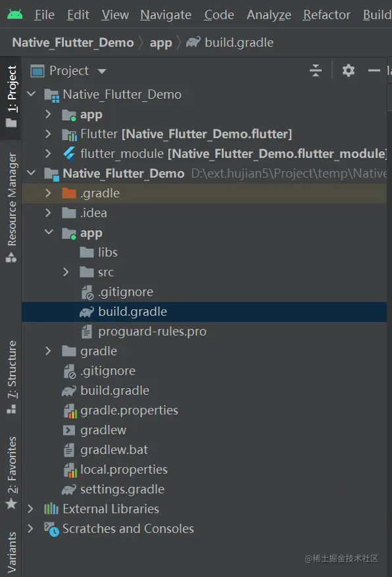Click the Scratches and Consoles clock icon

point(51,529)
